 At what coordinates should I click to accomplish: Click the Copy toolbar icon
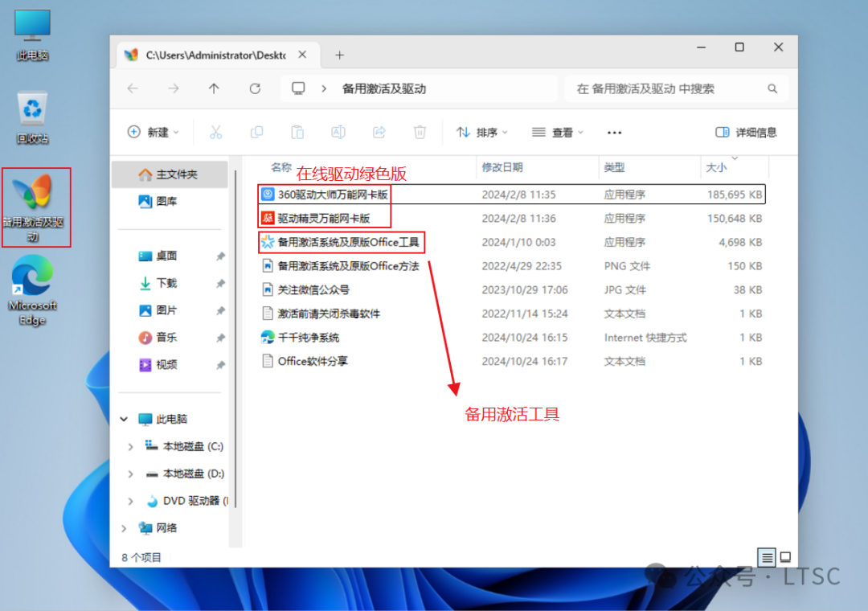click(x=257, y=133)
